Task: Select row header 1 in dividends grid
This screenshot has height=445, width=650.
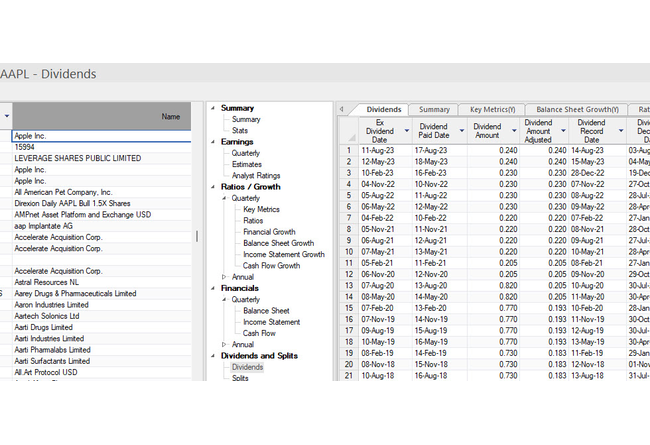Action: tap(349, 151)
